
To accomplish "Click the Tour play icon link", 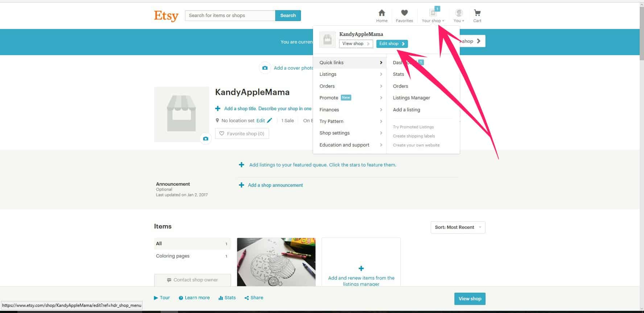I will (x=162, y=298).
